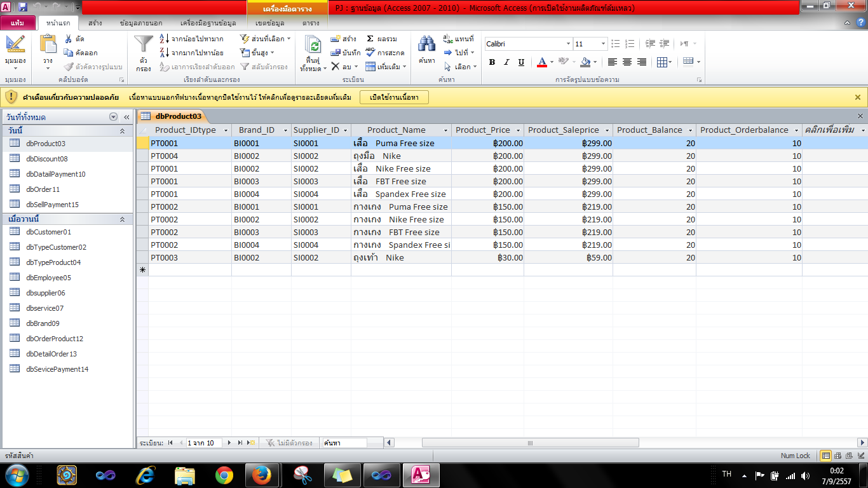Switch to Create (สร้าง) ribbon tab
Viewport: 868px width, 488px height.
click(x=95, y=23)
